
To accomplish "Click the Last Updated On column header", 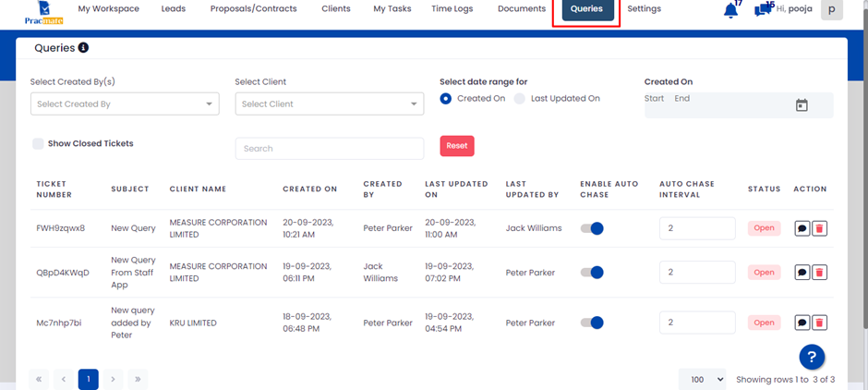I will point(456,189).
